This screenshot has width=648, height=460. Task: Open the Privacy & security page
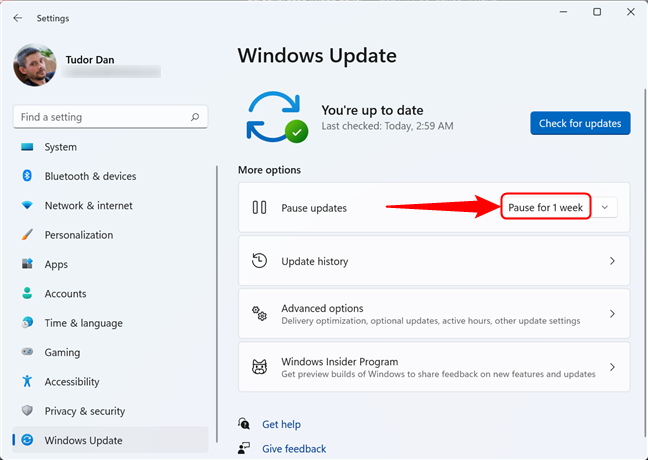(110, 411)
